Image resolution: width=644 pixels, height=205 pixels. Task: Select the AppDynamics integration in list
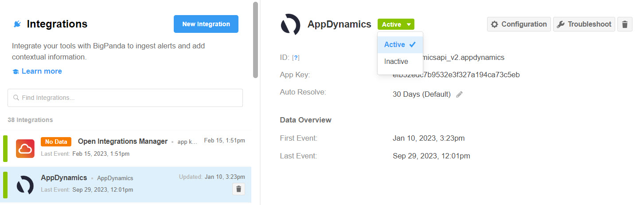pos(126,185)
